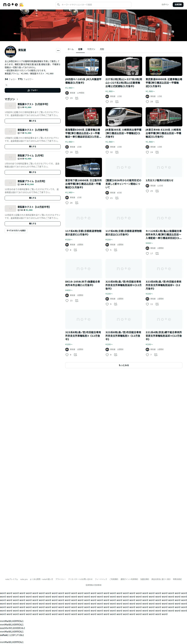Click the note pro footer link

24,579
